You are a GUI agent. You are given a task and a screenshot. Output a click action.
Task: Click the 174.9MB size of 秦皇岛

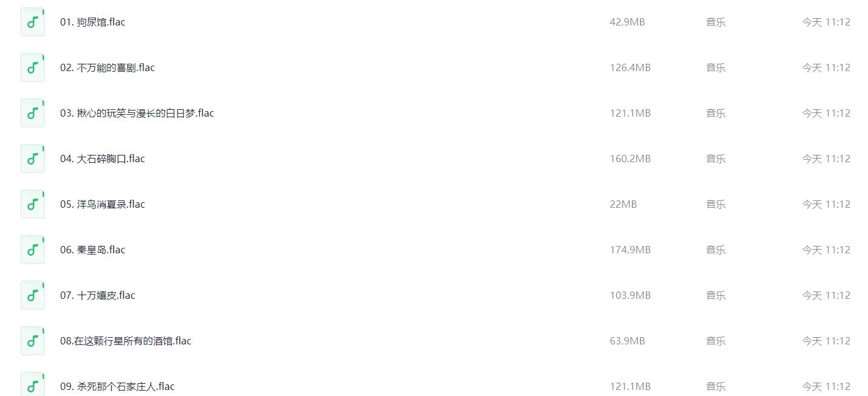(x=630, y=250)
